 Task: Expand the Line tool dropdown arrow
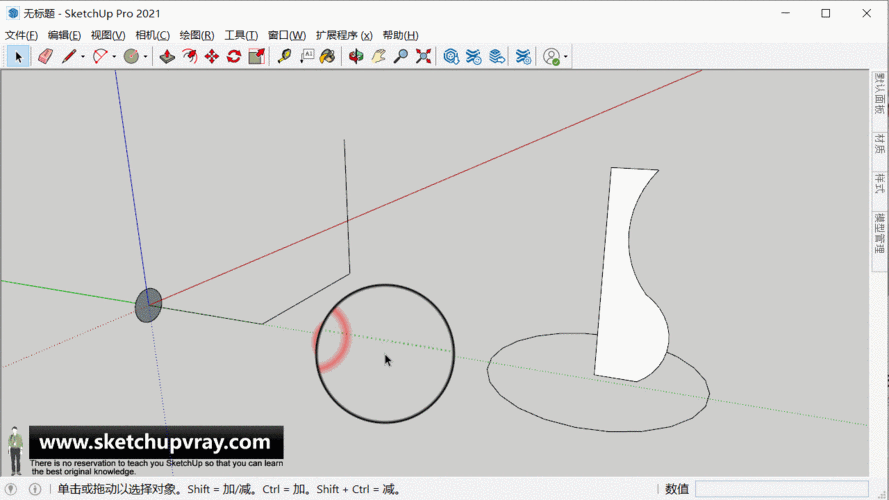tap(82, 57)
